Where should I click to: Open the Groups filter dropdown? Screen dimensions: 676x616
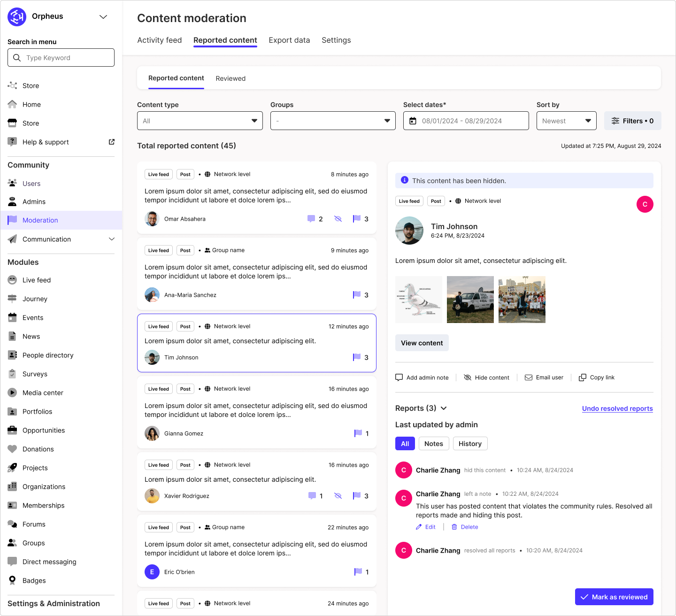pyautogui.click(x=333, y=121)
